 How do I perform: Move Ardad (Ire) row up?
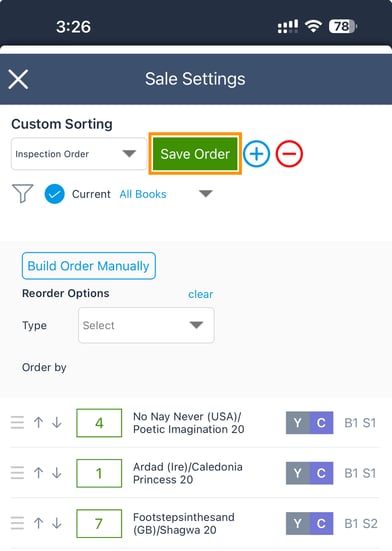39,473
